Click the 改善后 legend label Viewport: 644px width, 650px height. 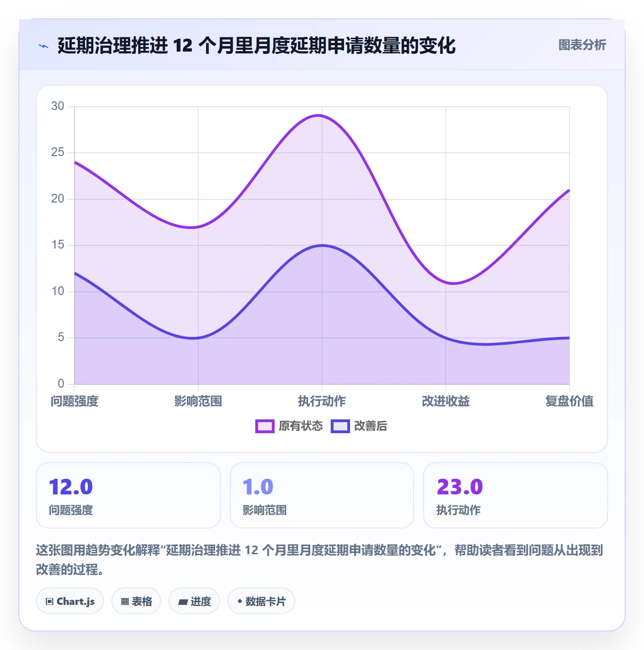coord(371,426)
